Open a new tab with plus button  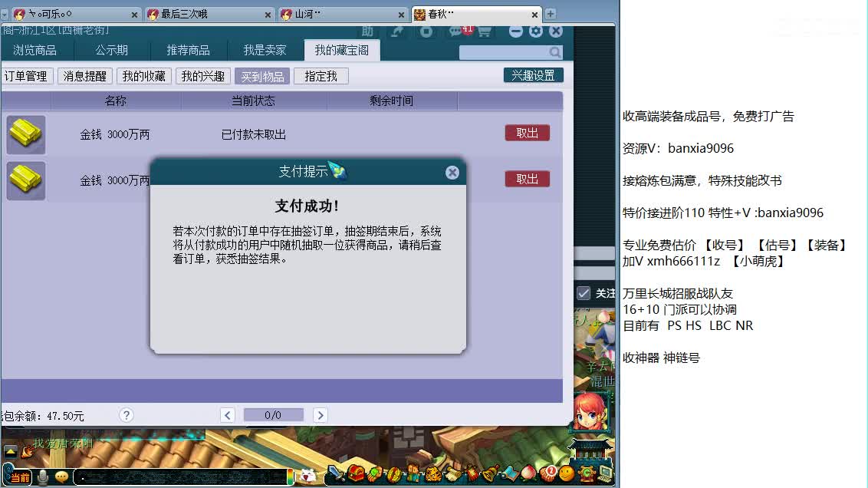551,14
